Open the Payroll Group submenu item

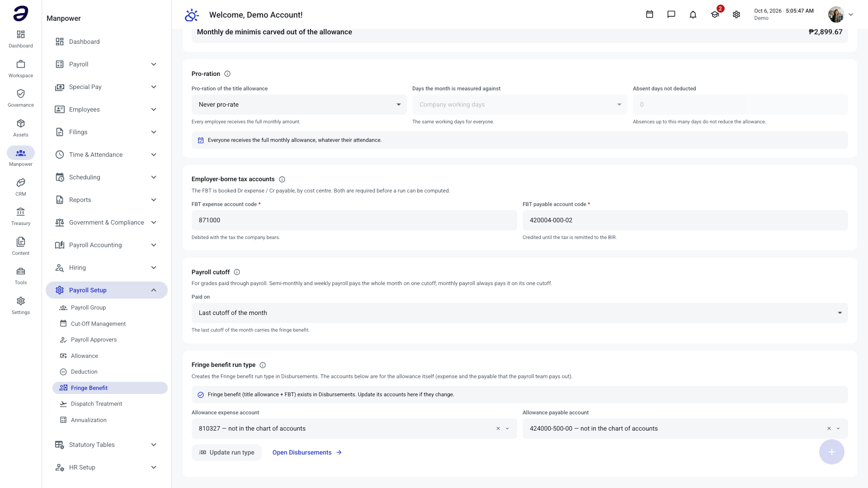pyautogui.click(x=110, y=308)
